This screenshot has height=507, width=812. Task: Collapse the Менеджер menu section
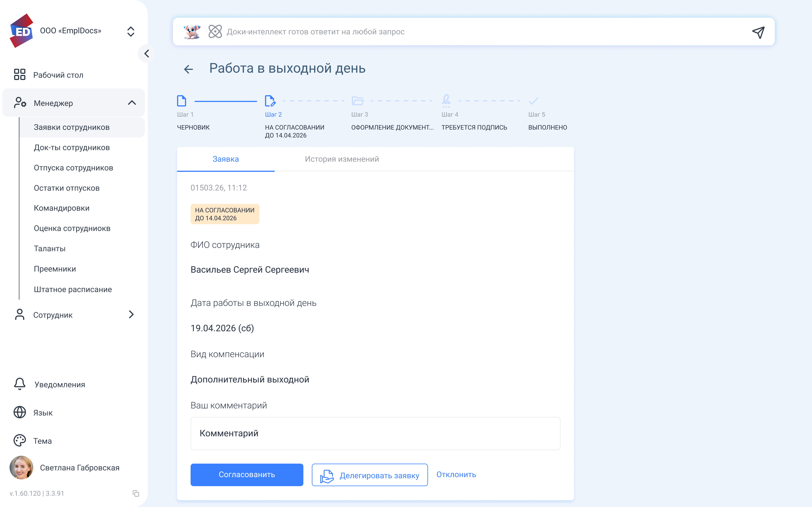click(132, 103)
